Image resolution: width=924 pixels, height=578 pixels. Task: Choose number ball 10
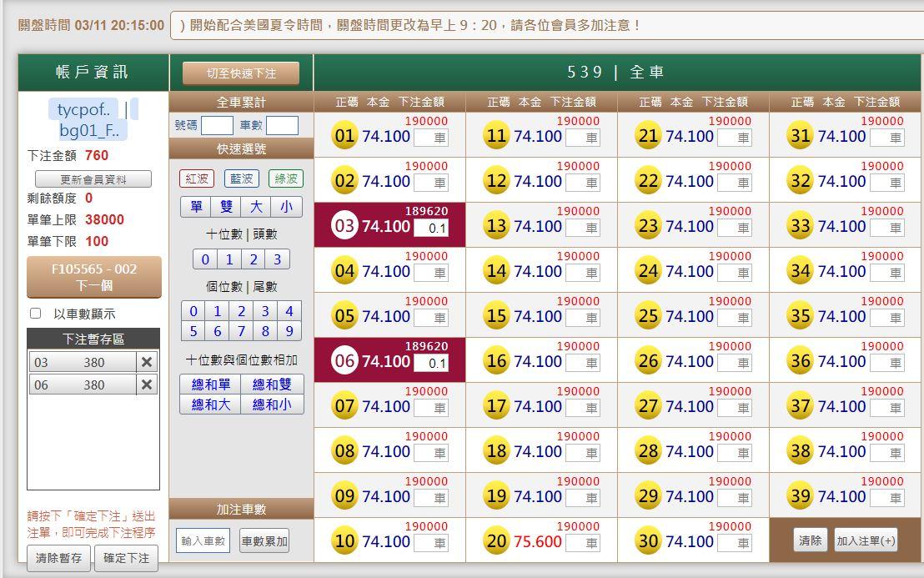[x=344, y=540]
